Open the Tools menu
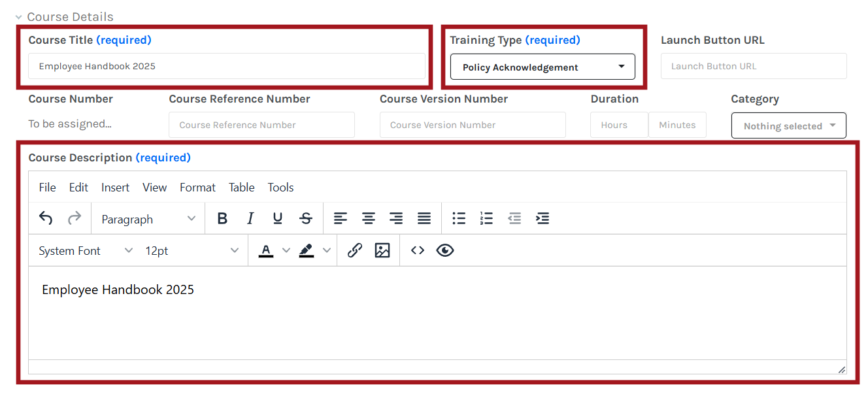This screenshot has width=868, height=394. (280, 188)
